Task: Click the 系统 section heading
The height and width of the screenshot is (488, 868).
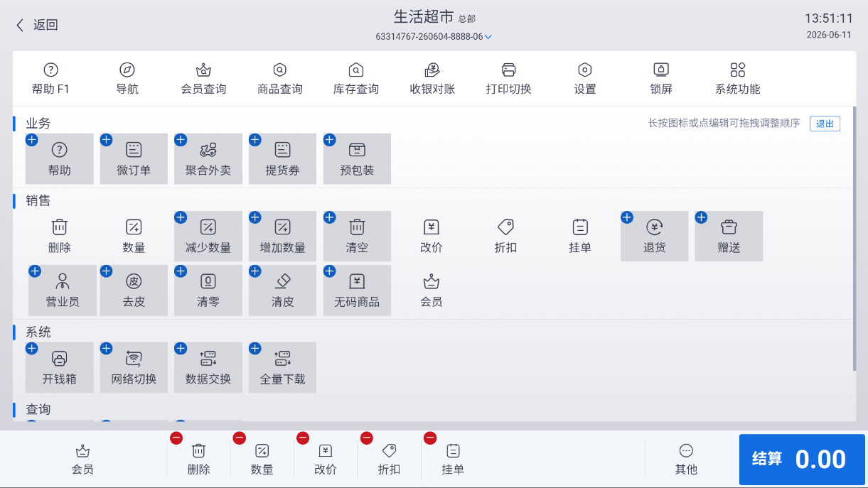Action: pos(38,332)
